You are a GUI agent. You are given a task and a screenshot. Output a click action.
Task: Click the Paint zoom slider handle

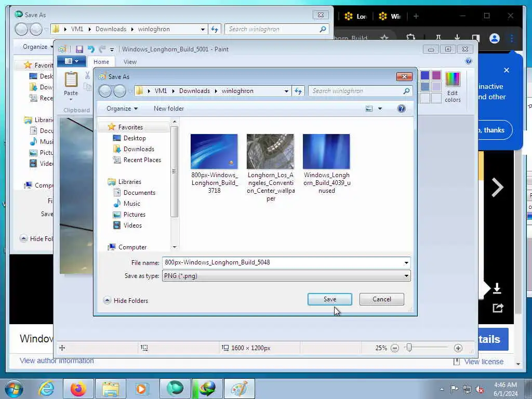point(409,348)
